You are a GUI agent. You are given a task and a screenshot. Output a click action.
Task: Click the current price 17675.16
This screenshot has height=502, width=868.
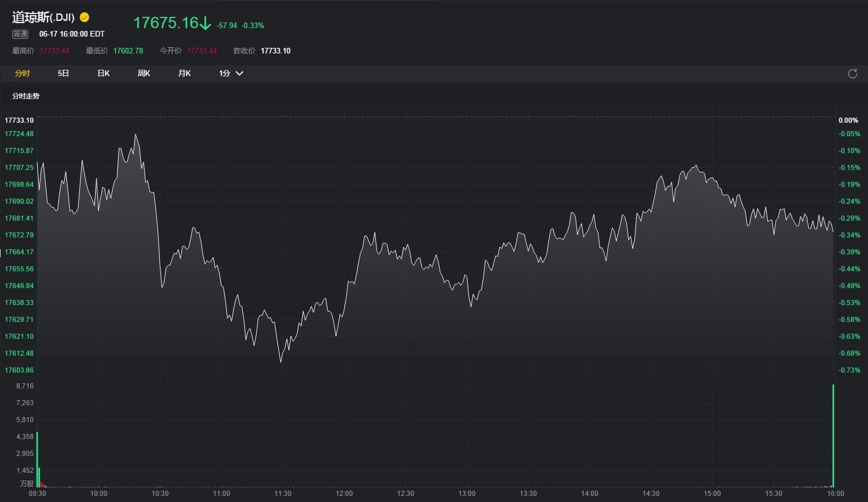click(x=166, y=23)
